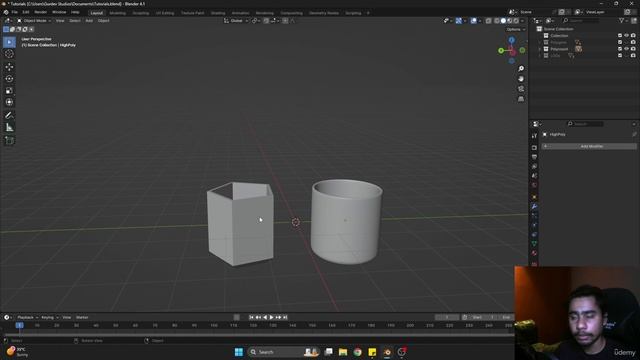640x360 pixels.
Task: Toggle camera view icon in viewport
Action: [x=521, y=89]
